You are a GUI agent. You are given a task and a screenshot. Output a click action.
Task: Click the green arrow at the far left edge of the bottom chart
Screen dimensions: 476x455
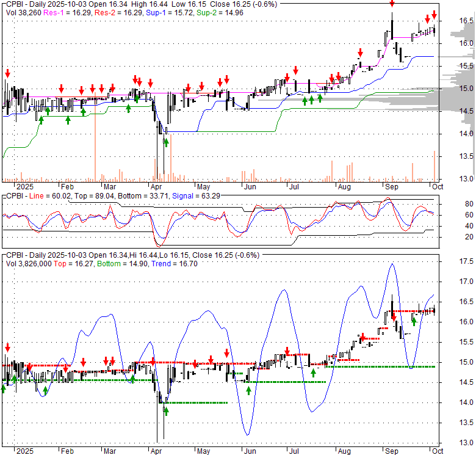coord(3,388)
